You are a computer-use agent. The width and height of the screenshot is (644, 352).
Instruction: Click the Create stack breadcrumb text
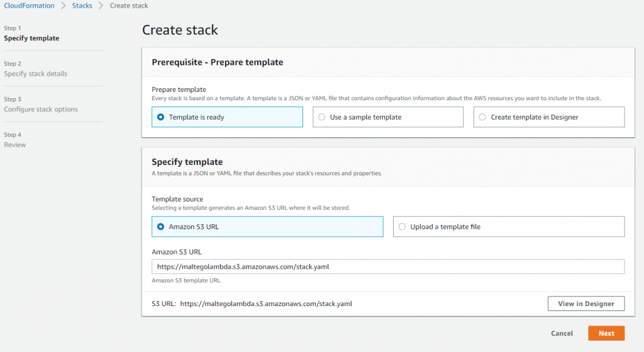pyautogui.click(x=129, y=5)
